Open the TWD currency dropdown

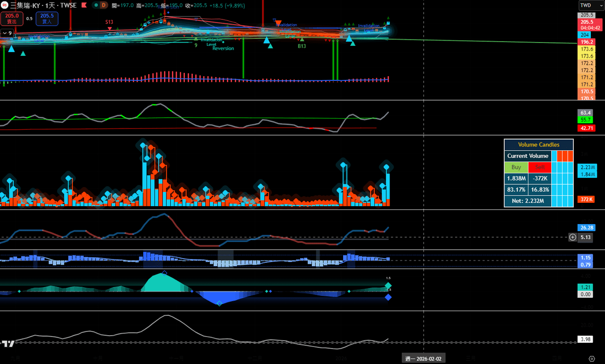tap(591, 5)
